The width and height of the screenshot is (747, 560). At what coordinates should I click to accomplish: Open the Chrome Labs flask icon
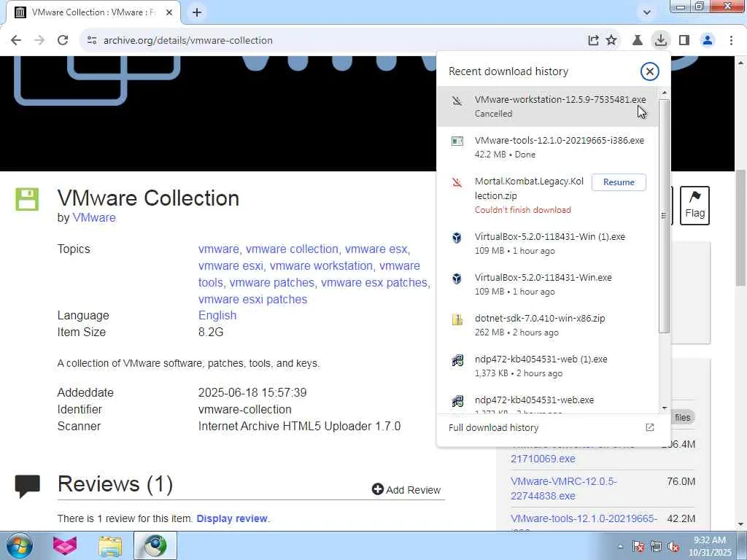pyautogui.click(x=637, y=41)
